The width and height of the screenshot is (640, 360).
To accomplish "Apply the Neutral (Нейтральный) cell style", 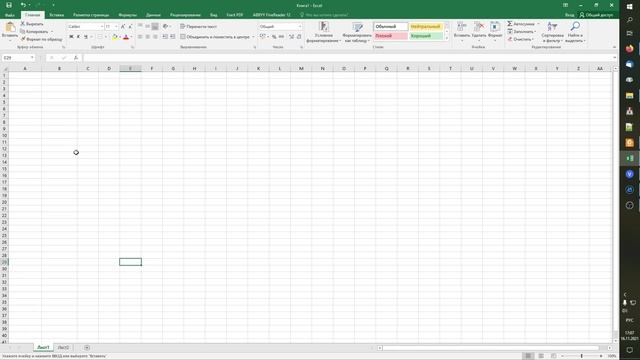I will point(426,27).
